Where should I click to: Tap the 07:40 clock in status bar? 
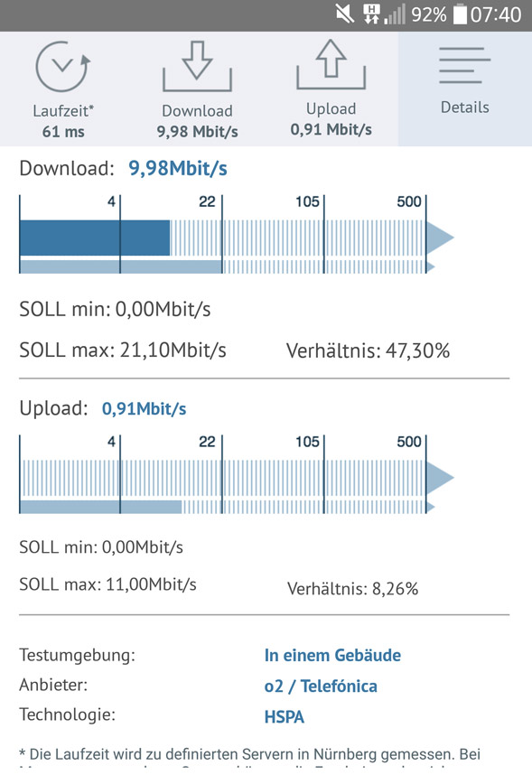pos(496,14)
